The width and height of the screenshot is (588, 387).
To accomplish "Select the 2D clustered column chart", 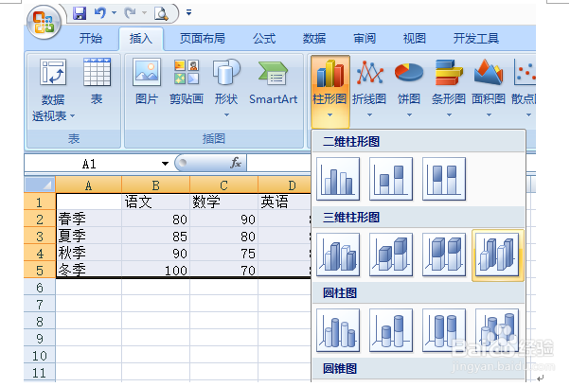I will [338, 179].
